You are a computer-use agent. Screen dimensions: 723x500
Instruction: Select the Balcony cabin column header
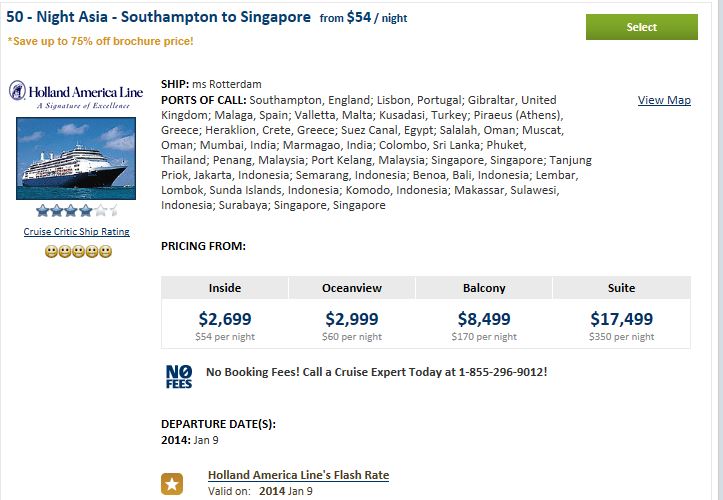click(484, 288)
